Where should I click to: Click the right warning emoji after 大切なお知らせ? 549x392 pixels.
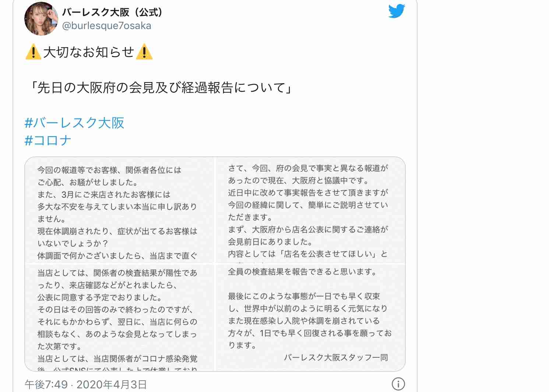[144, 52]
